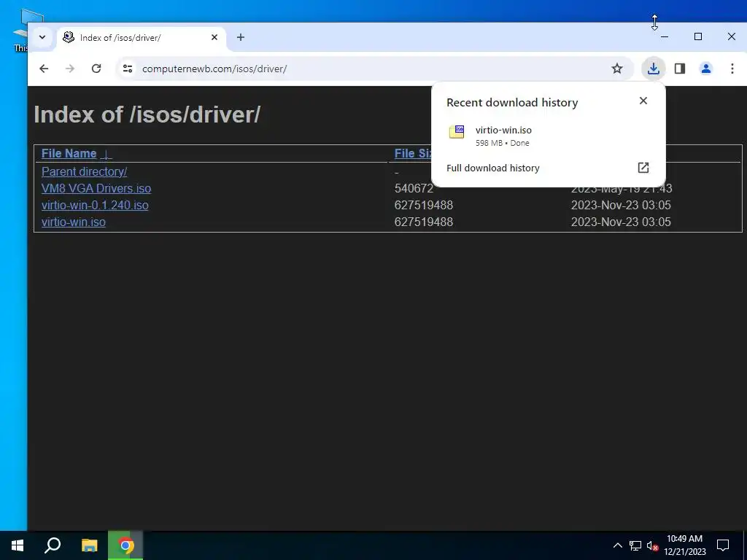Select the virtio-win.iso entry in download popup
The width and height of the screenshot is (747, 560).
click(548, 136)
